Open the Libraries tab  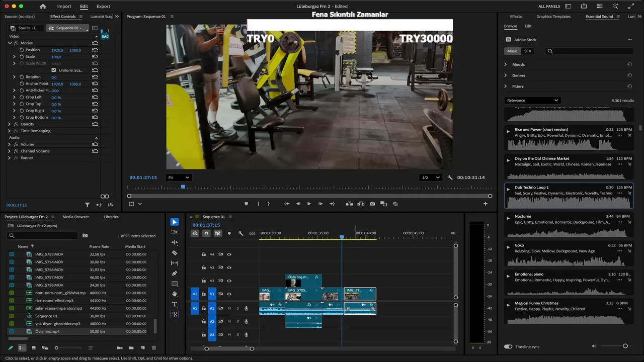pos(111,217)
